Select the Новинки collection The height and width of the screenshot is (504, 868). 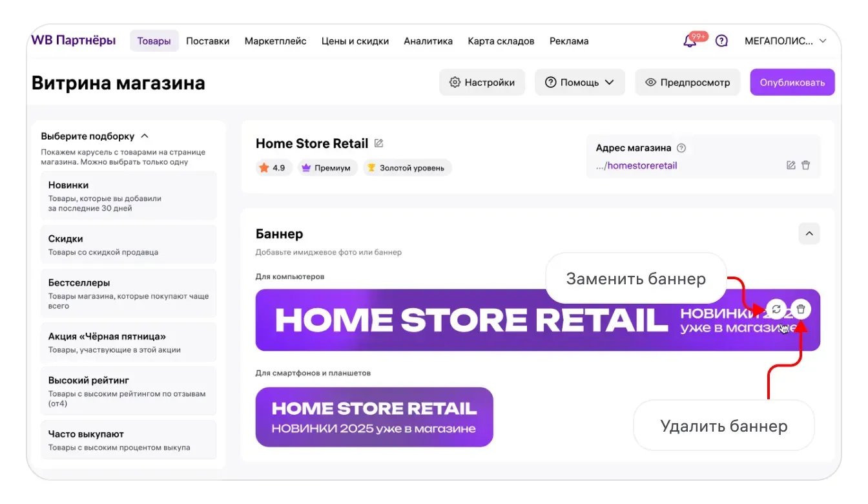129,196
